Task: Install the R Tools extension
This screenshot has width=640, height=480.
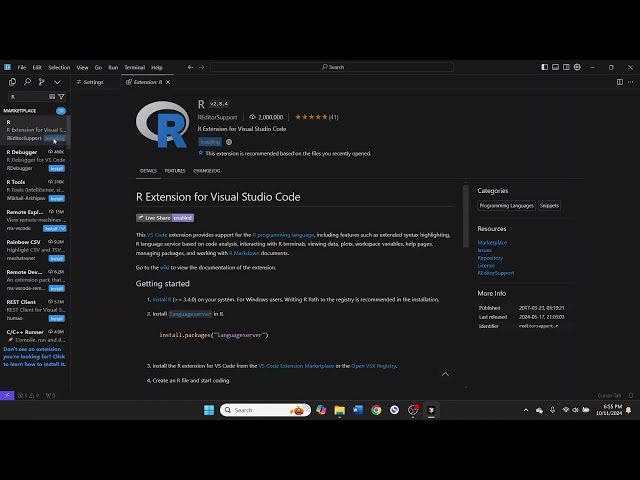Action: [57, 199]
